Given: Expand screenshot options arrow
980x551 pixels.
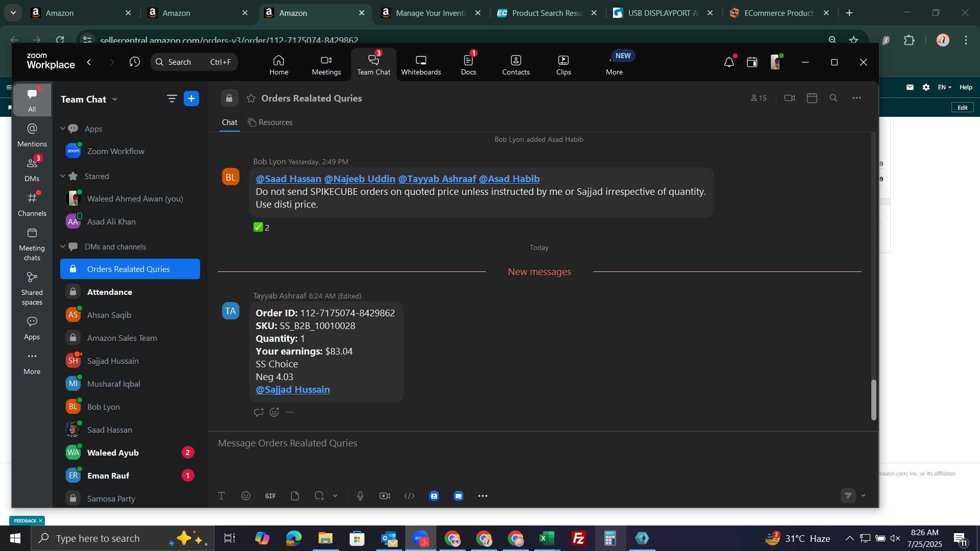Looking at the screenshot, I should [335, 496].
